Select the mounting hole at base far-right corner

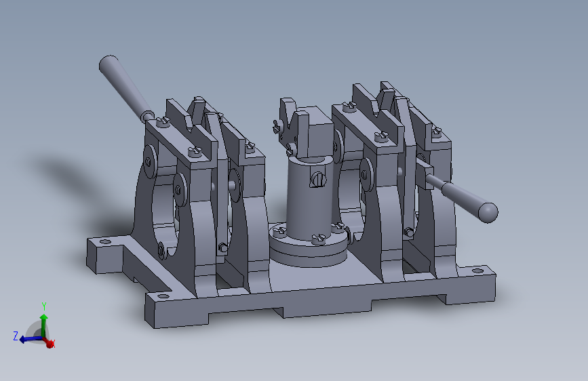coord(477,270)
